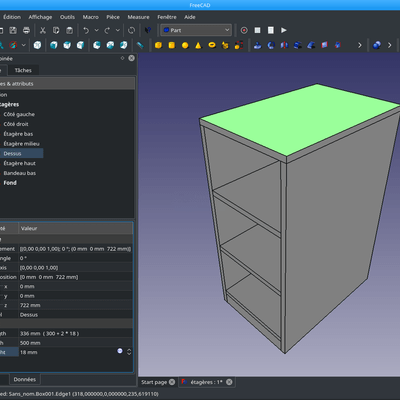Open the Outils menu
The image size is (400, 400).
click(67, 17)
